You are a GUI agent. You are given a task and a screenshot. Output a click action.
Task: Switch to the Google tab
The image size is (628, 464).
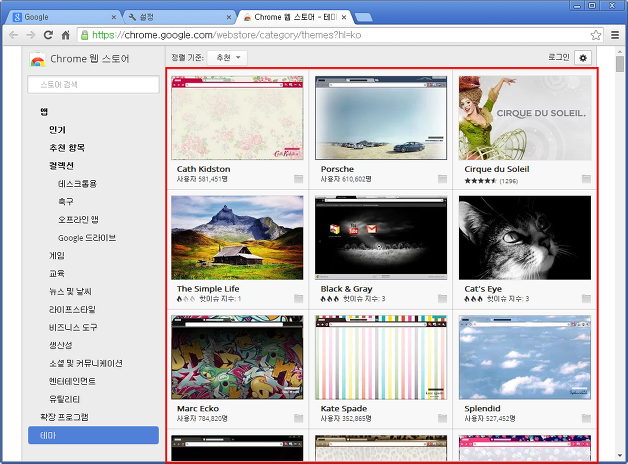tap(64, 17)
